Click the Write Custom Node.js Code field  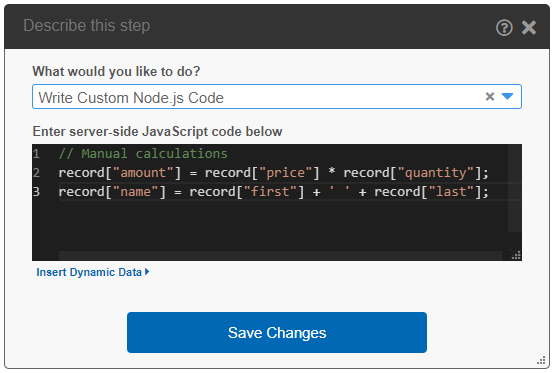coord(277,97)
